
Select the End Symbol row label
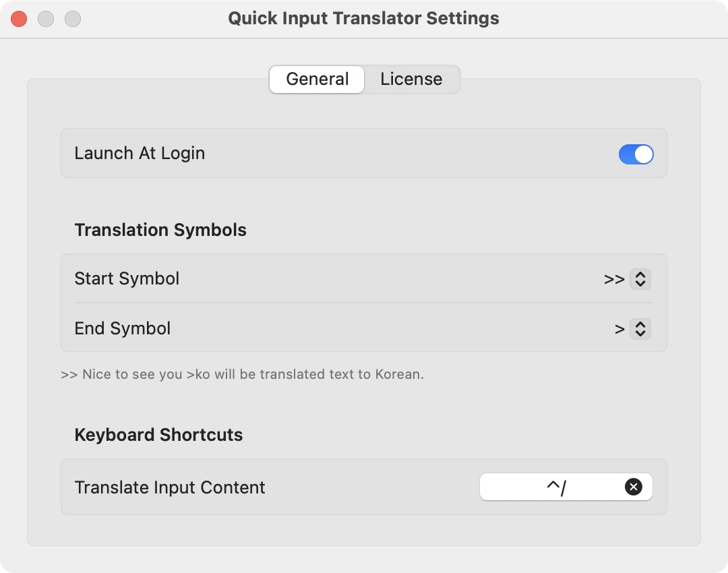(x=123, y=328)
